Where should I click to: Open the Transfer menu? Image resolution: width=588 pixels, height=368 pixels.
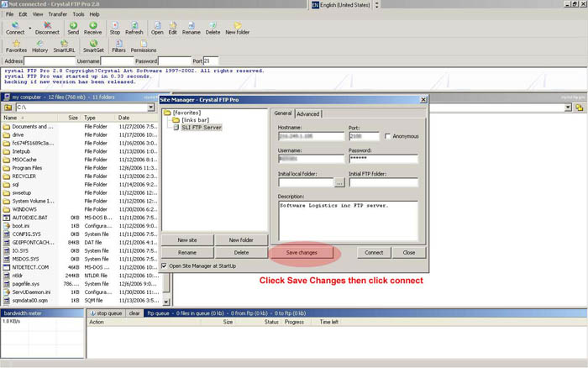[57, 14]
